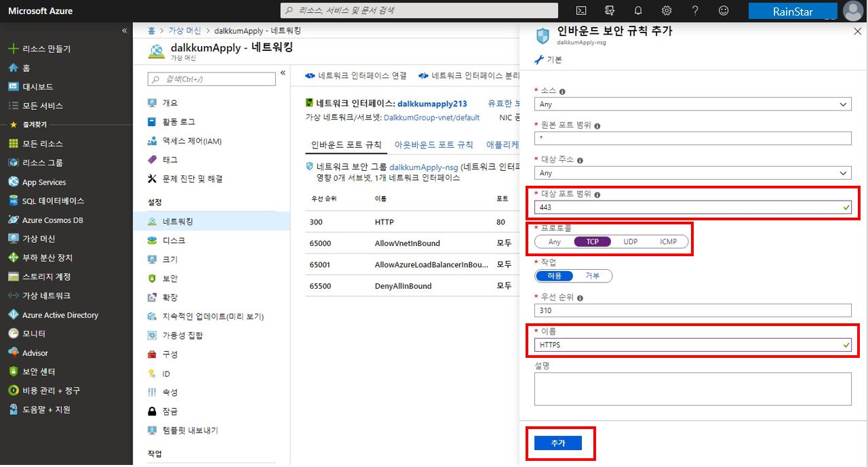Click 리소스 만들기 plus icon
Viewport: 868px width, 467px height.
(12, 49)
